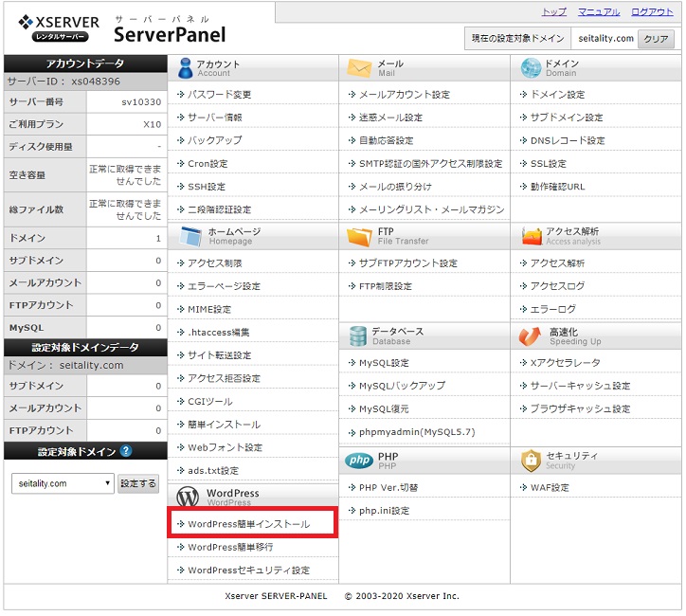686x616 pixels.
Task: Open SSH設定
Action: (x=207, y=187)
